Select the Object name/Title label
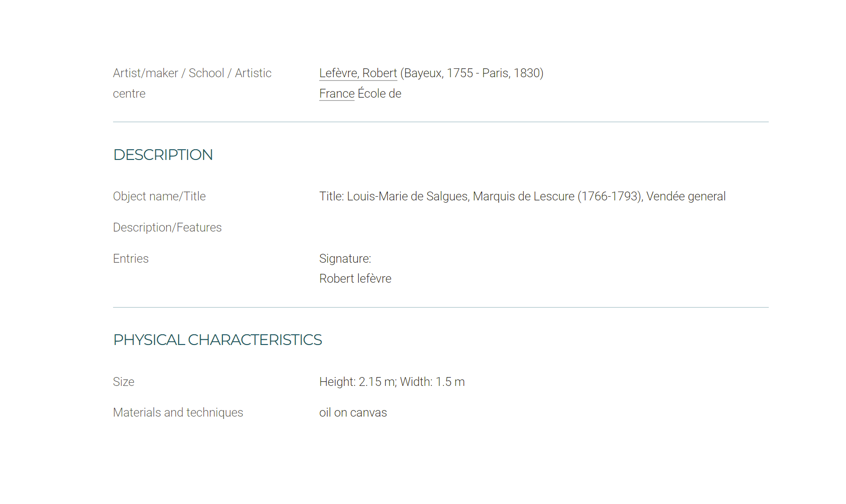Screen dimensions: 846x504 point(159,196)
